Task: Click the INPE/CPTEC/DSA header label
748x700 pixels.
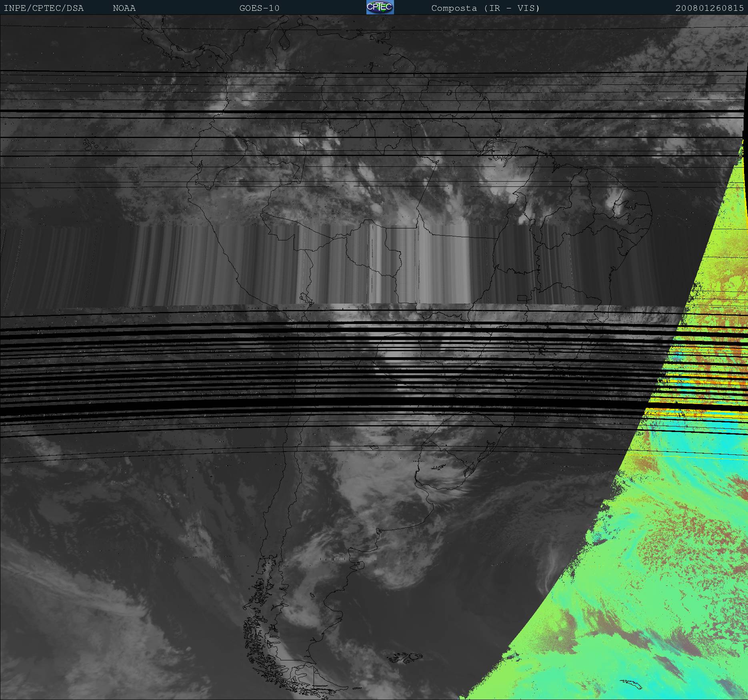Action: (x=44, y=8)
